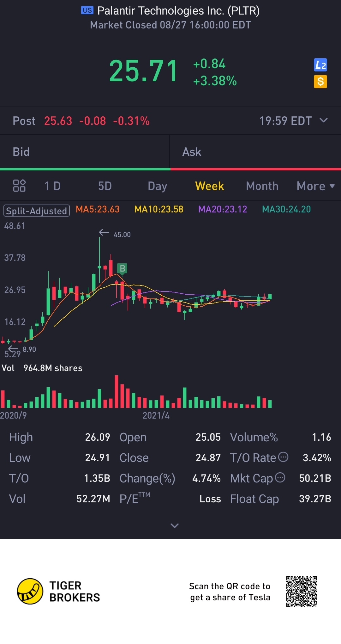Viewport: 341px width, 644px height.
Task: Toggle the Split-Adjusted button
Action: [37, 211]
